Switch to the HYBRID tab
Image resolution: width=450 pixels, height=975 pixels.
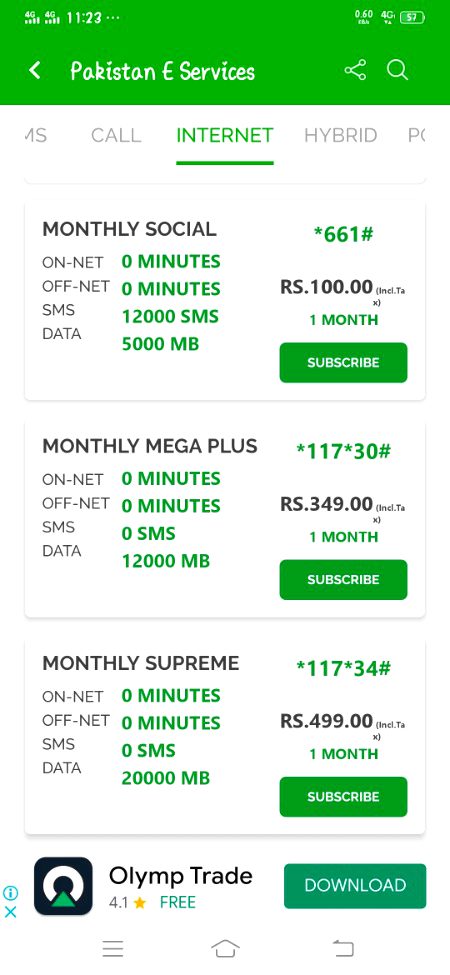click(x=341, y=135)
